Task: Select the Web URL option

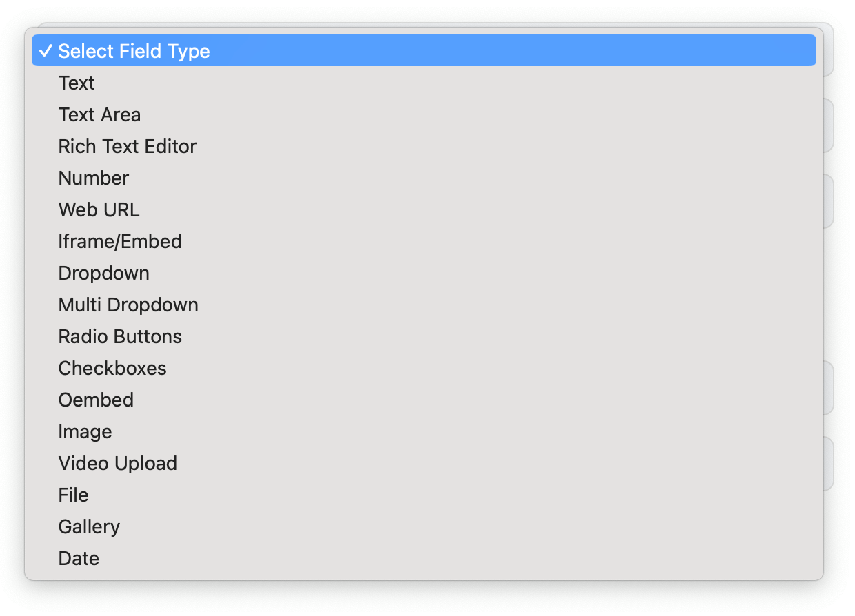Action: pyautogui.click(x=99, y=209)
